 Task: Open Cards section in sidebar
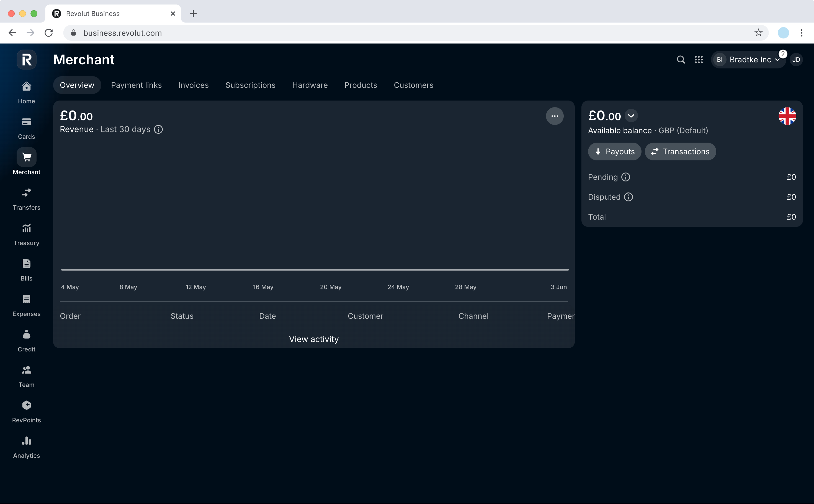[x=26, y=128]
